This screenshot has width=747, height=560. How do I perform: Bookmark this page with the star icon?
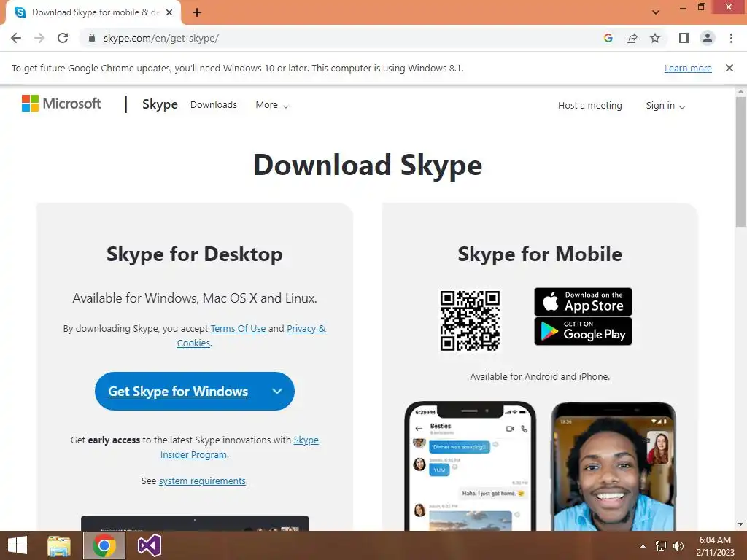[655, 38]
